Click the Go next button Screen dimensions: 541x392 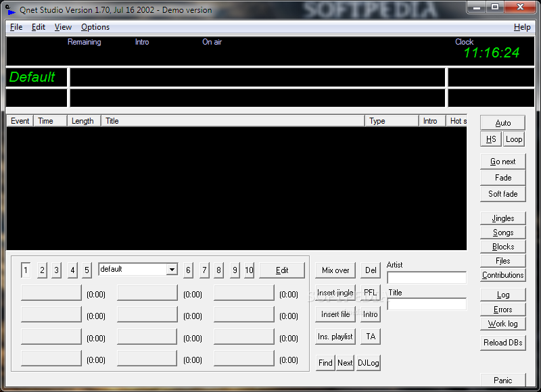coord(502,162)
